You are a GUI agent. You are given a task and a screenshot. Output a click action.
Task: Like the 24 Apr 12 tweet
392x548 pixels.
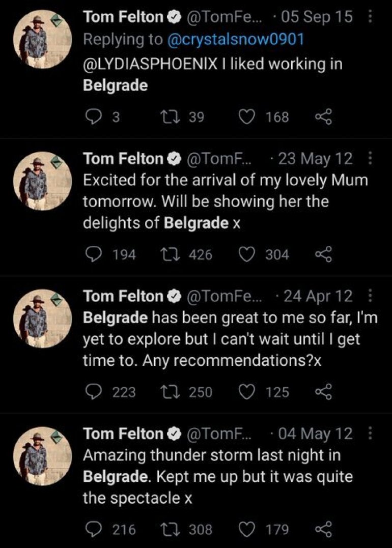click(247, 391)
